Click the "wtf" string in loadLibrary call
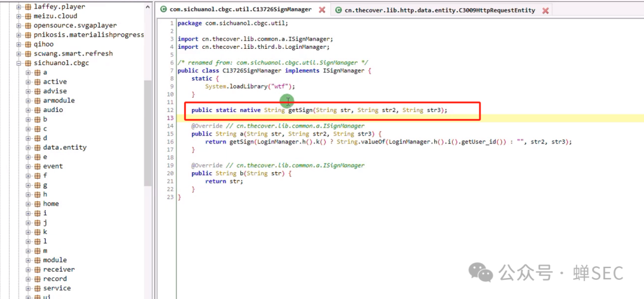 point(280,86)
